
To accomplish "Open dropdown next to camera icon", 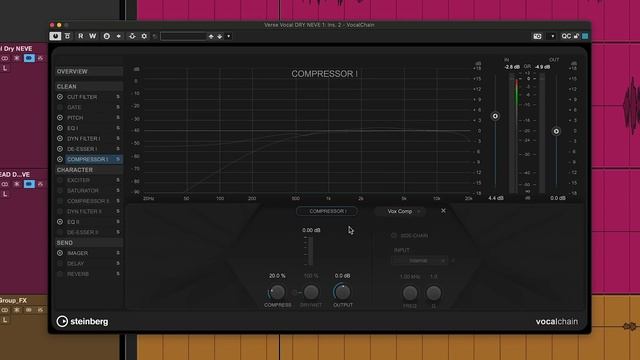I will (x=553, y=36).
